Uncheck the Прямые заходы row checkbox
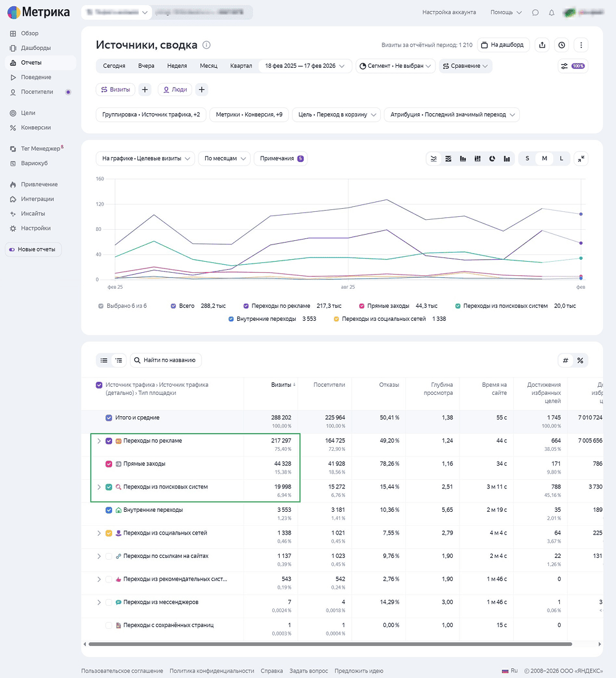Image resolution: width=616 pixels, height=678 pixels. [109, 464]
